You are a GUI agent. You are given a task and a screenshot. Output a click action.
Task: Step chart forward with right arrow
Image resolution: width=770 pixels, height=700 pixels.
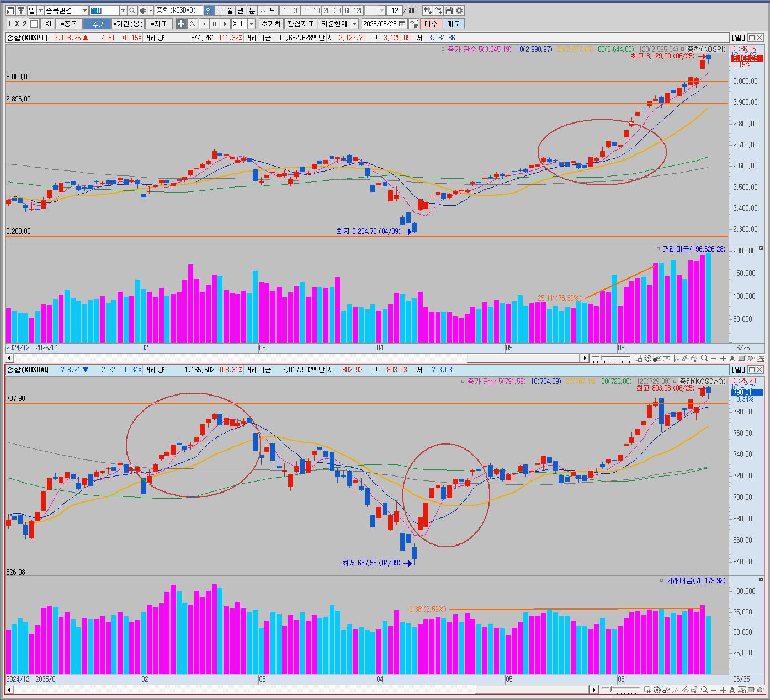point(225,24)
